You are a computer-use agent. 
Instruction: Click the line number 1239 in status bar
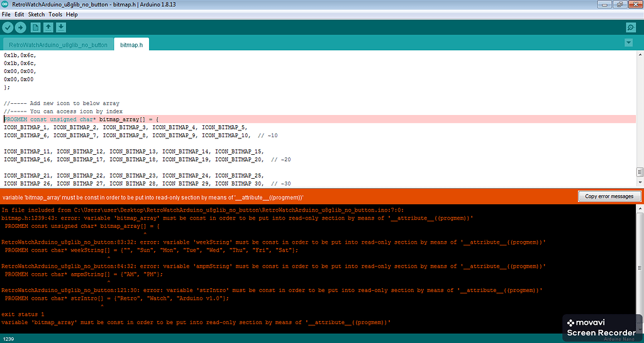click(8, 339)
